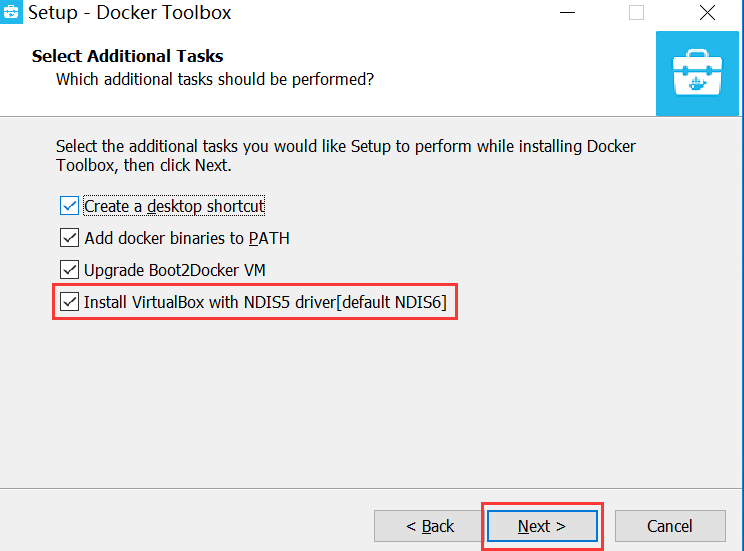
Task: Close the Setup - Docker Toolbox window
Action: tap(707, 12)
